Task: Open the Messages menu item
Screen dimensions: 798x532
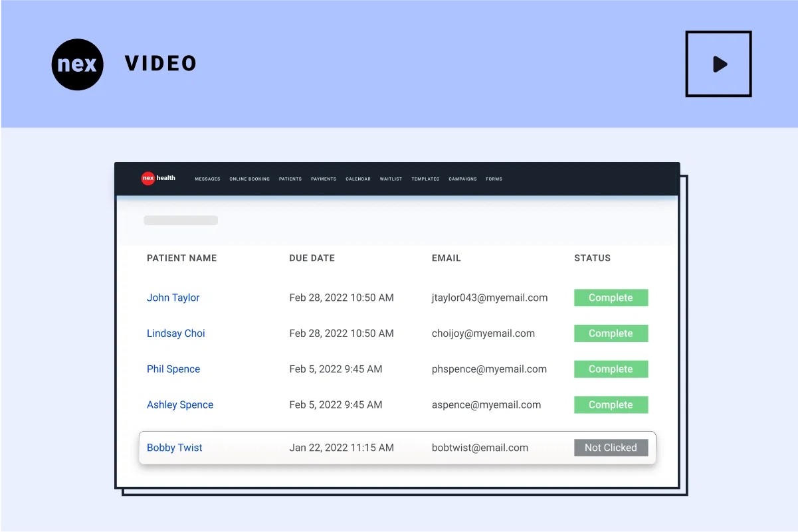Action: pos(207,179)
